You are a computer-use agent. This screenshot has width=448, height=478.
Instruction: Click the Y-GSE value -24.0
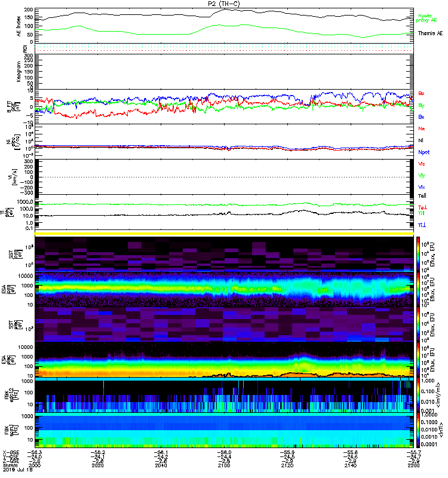coord(35,456)
